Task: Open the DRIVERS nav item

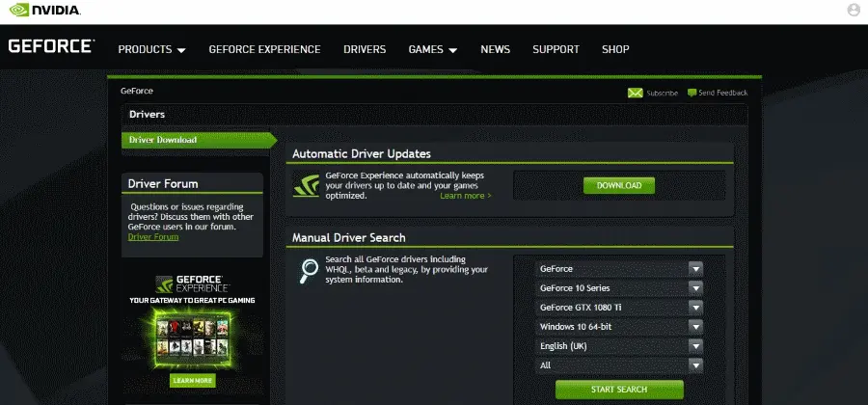Action: pyautogui.click(x=365, y=49)
